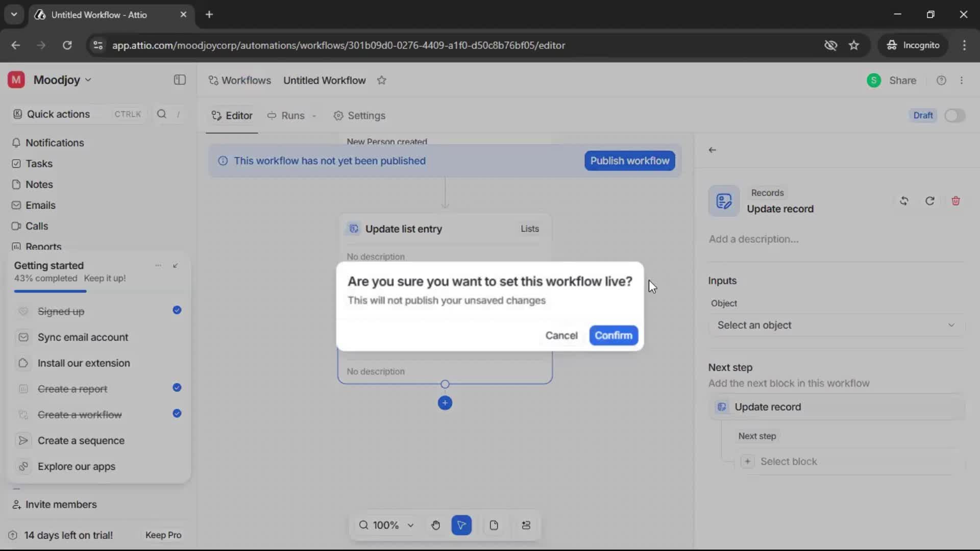The width and height of the screenshot is (980, 551).
Task: Select the hand pan tool
Action: tap(435, 525)
